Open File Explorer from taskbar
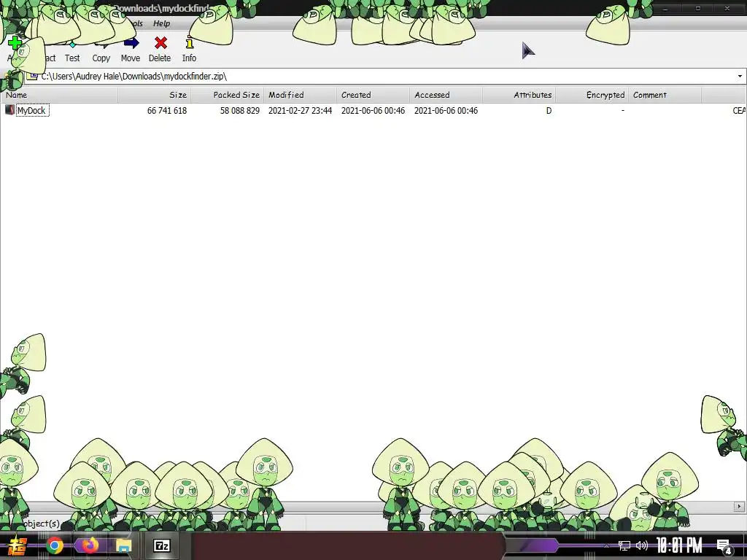This screenshot has height=560, width=747. pos(123,545)
